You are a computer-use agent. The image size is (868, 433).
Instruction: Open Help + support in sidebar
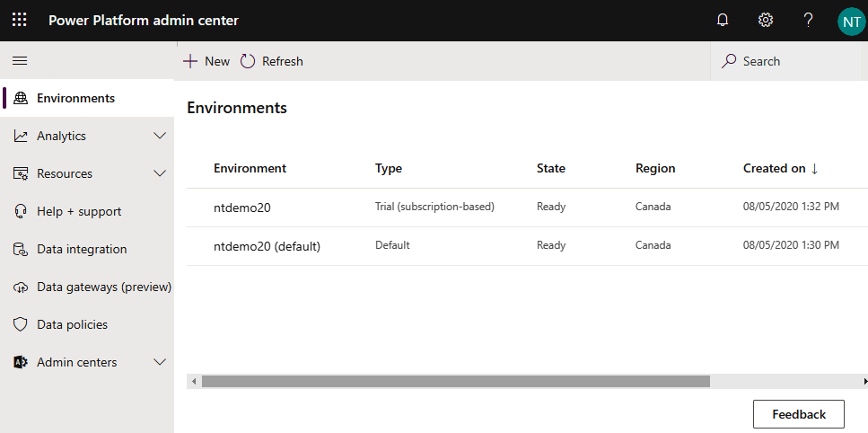[87, 211]
